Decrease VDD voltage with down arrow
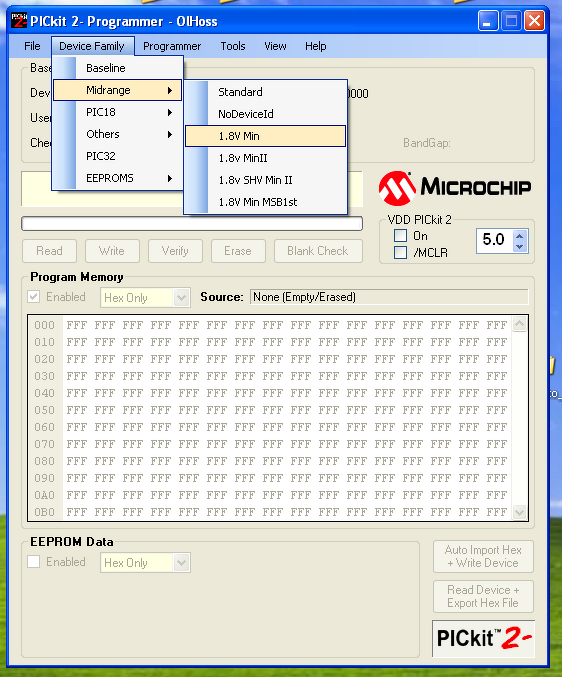Screen dimensions: 562x677 [x=520, y=247]
